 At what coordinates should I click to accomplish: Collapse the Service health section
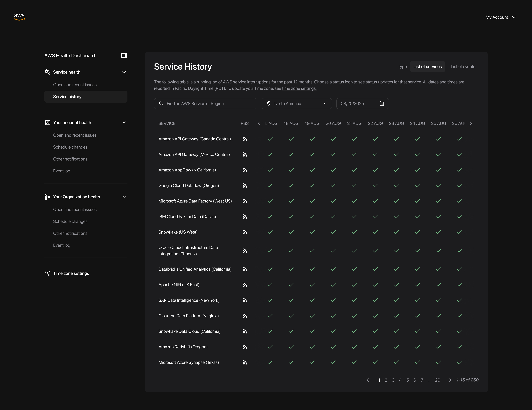click(124, 72)
